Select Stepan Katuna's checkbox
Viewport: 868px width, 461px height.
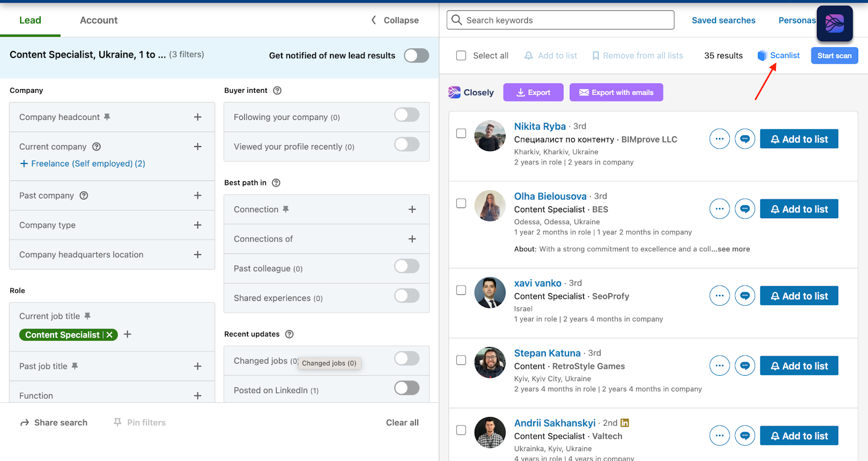(461, 360)
